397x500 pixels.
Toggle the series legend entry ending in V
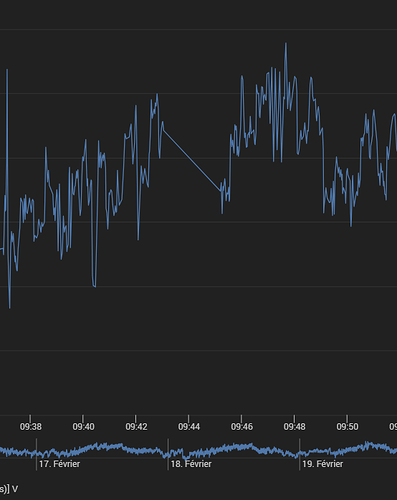point(9,489)
